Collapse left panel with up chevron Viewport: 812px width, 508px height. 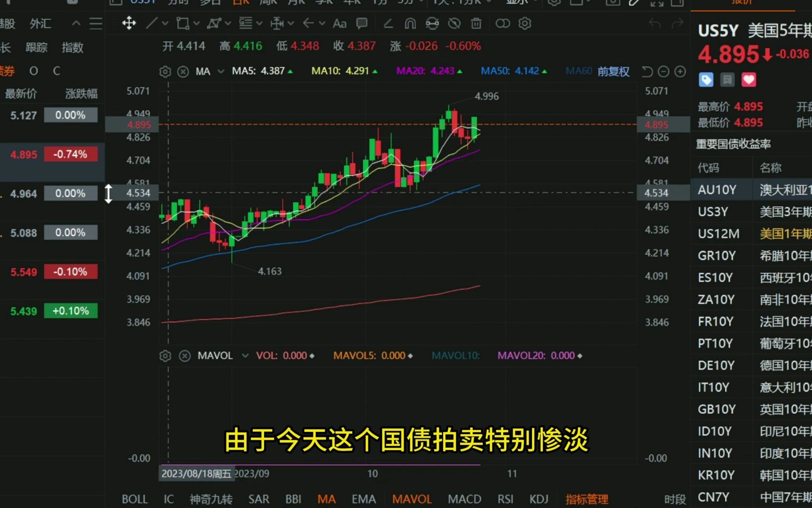(76, 23)
